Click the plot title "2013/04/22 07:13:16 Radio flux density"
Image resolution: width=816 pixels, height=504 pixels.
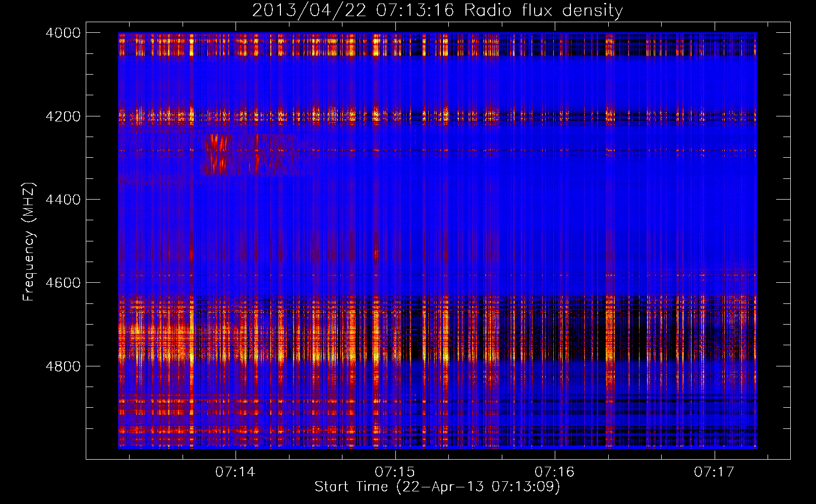pos(437,10)
